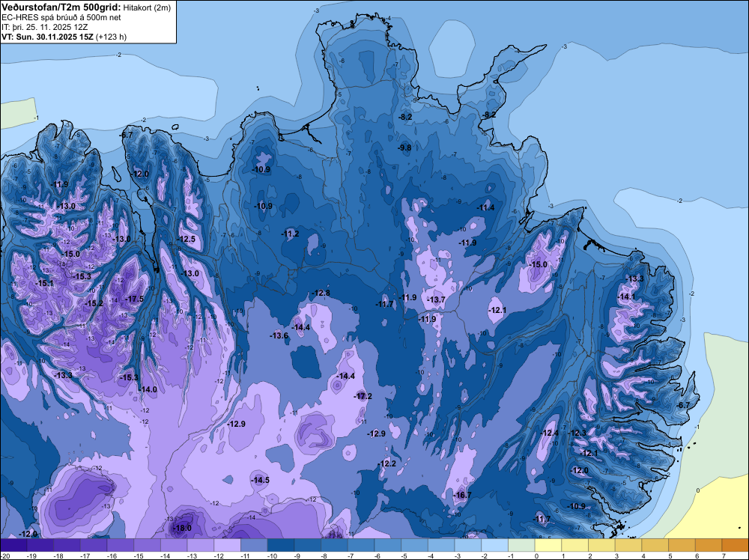Click the legend scale number -5
Viewport: 749px width, 560px height.
(406, 556)
